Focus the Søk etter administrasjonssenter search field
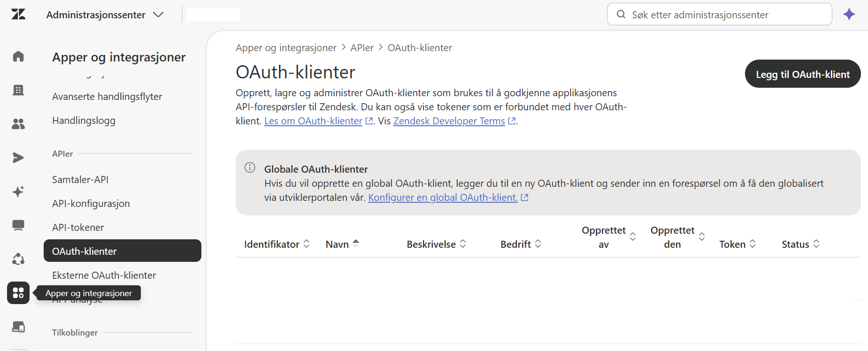Image resolution: width=868 pixels, height=351 pixels. click(720, 14)
